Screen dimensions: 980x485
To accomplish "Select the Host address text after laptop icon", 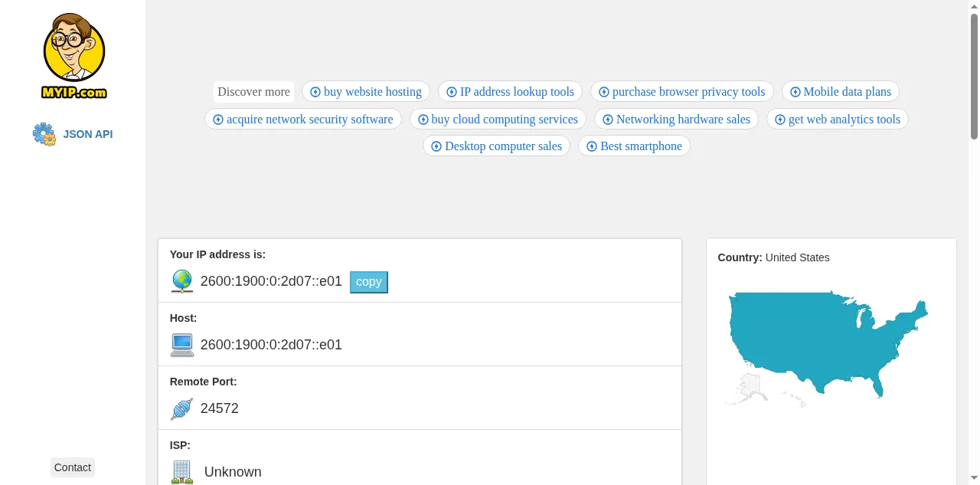I will pos(271,345).
